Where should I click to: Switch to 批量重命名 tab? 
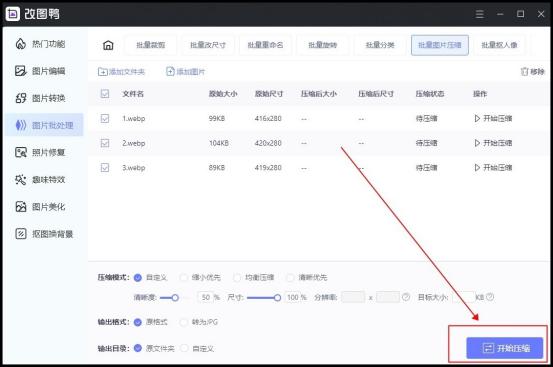pos(265,45)
